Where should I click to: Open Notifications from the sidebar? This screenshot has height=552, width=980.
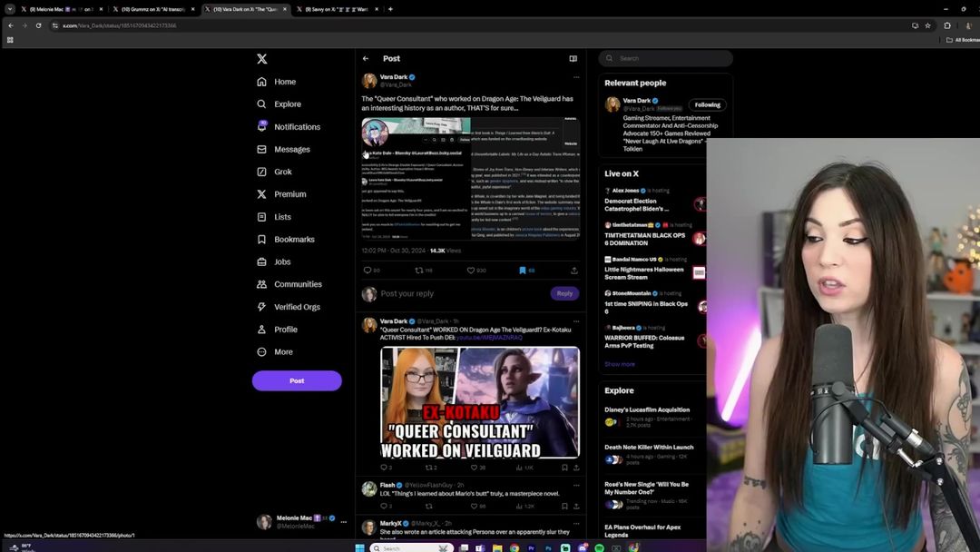pos(289,127)
